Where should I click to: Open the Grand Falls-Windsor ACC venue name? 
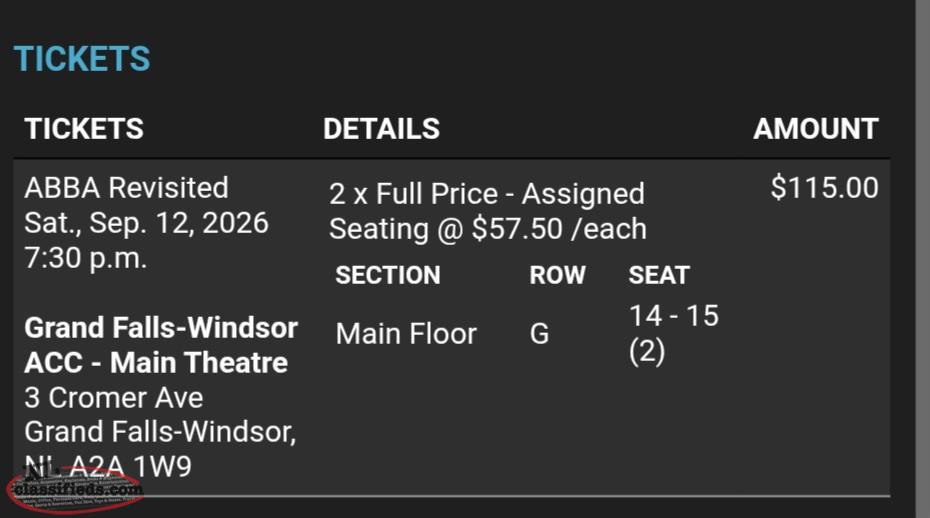click(x=161, y=345)
